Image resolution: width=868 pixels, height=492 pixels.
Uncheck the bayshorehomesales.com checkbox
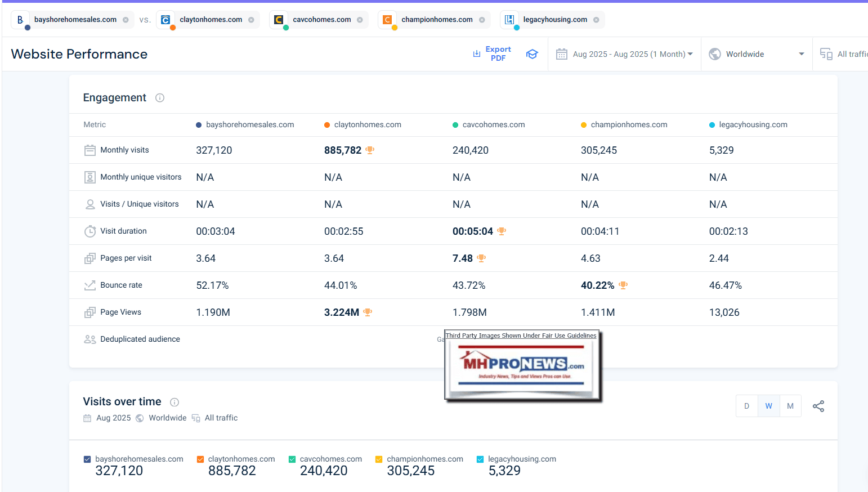tap(87, 459)
